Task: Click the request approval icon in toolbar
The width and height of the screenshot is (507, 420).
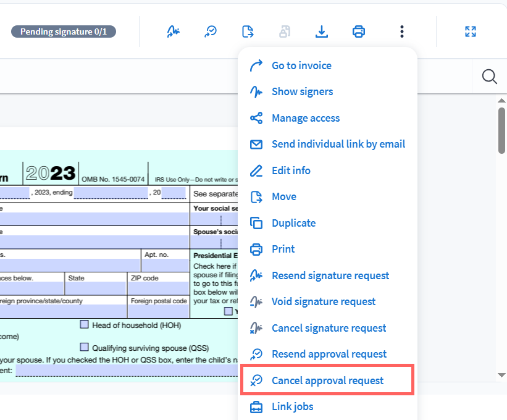Action: (x=211, y=31)
